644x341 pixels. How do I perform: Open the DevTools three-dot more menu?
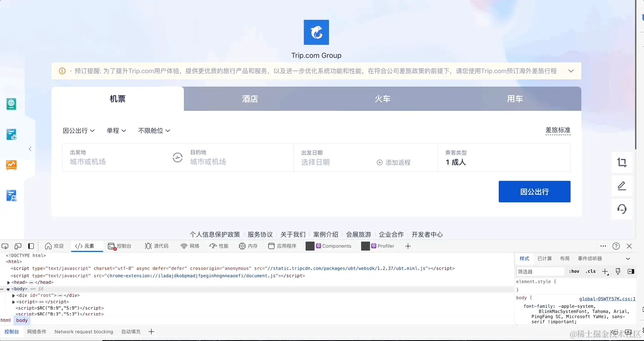(603, 246)
